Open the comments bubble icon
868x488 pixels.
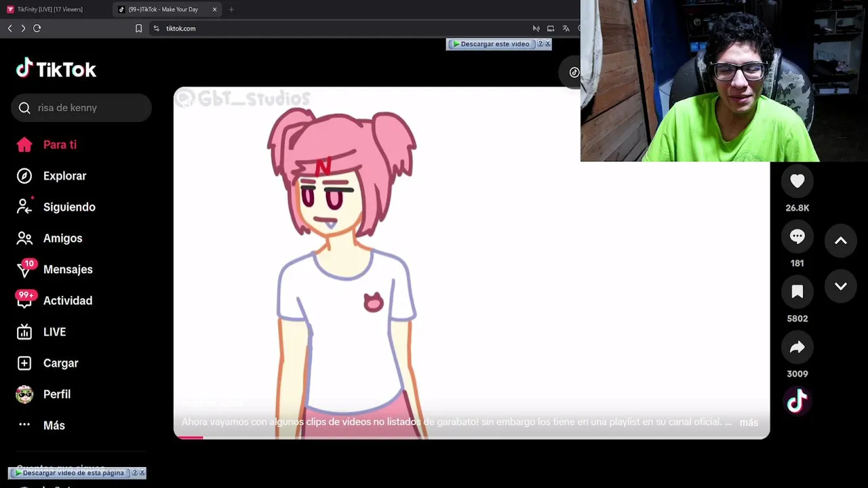click(797, 237)
